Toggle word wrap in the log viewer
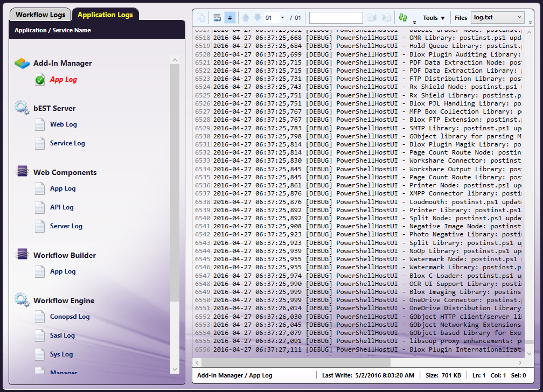 (217, 18)
